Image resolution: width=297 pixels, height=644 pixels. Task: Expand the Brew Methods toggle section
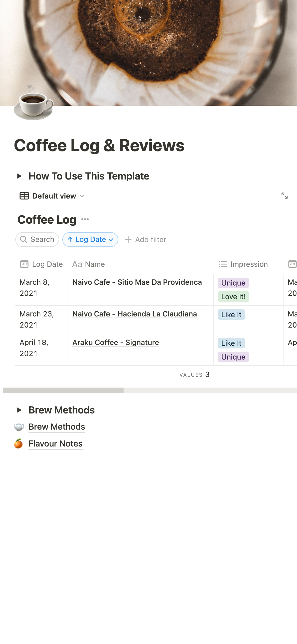click(19, 410)
